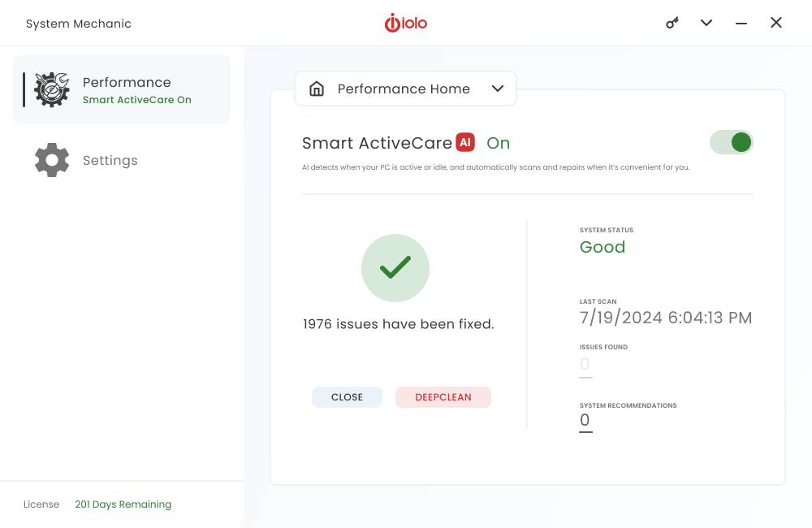The image size is (812, 528).
Task: Click the Settings gear icon
Action: point(52,160)
